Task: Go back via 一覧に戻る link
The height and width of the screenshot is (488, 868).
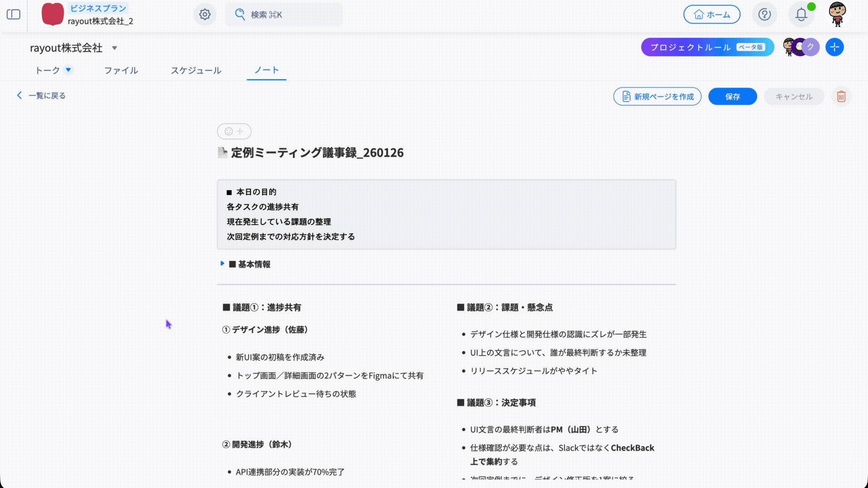Action: (42, 95)
